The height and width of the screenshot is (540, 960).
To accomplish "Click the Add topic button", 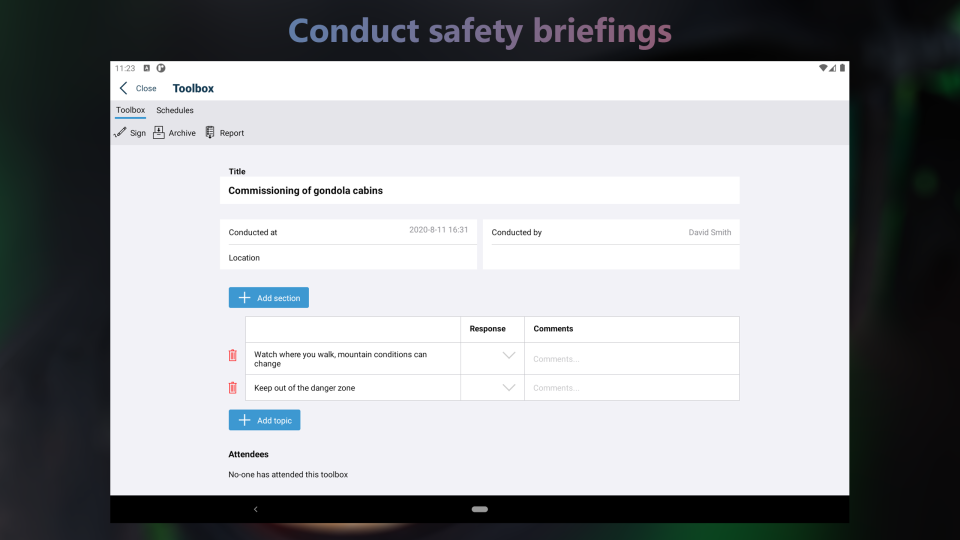I will click(264, 420).
